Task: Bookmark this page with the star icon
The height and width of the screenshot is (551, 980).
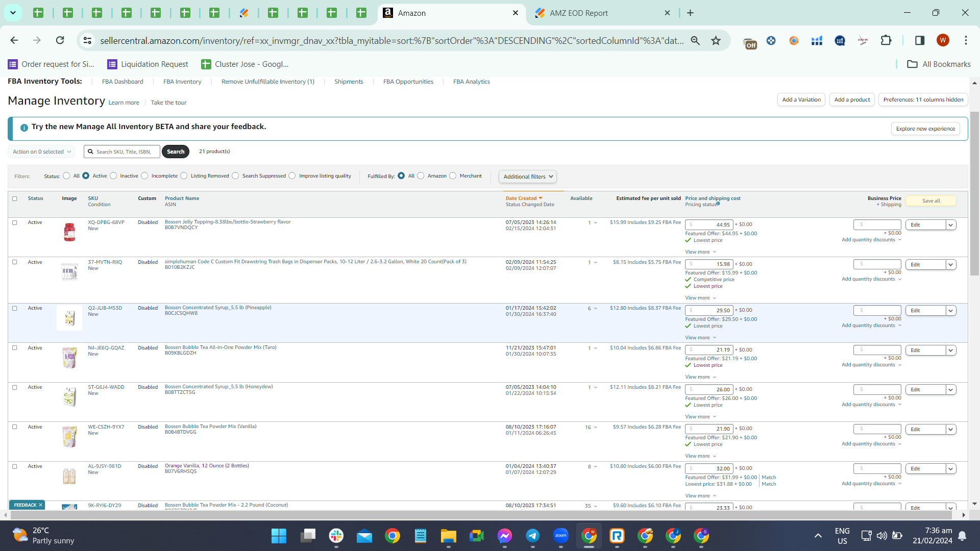Action: [x=716, y=40]
